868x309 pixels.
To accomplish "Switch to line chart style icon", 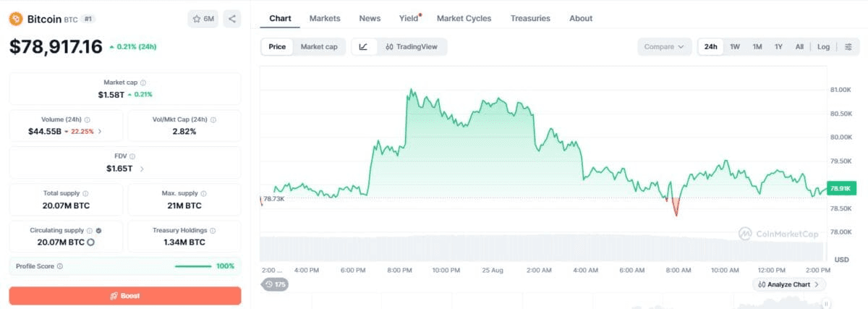I will [363, 46].
